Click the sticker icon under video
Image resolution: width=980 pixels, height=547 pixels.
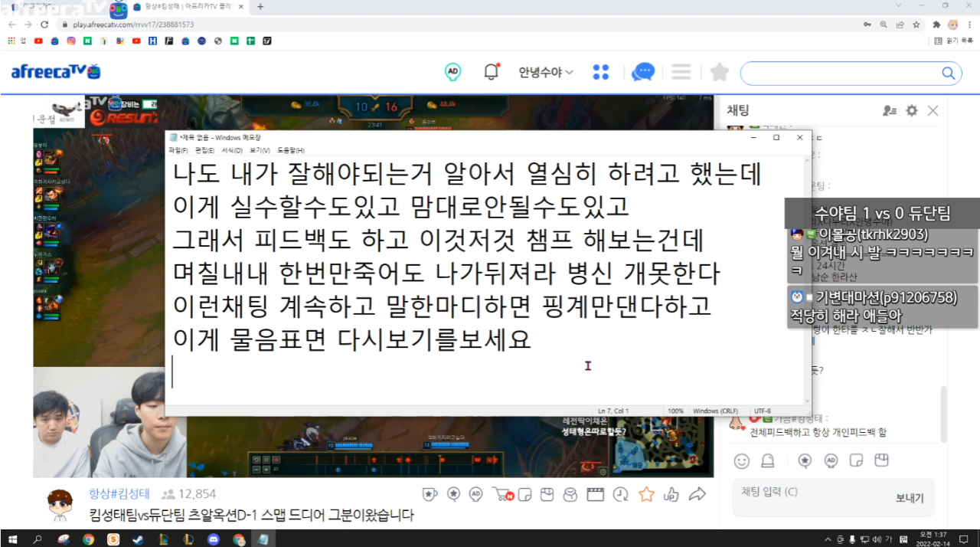coord(525,494)
